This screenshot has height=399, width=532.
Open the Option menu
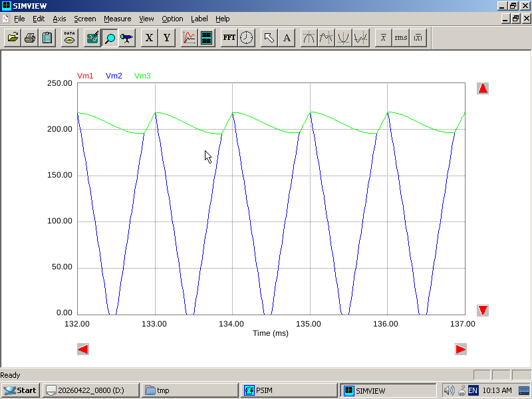tap(172, 19)
